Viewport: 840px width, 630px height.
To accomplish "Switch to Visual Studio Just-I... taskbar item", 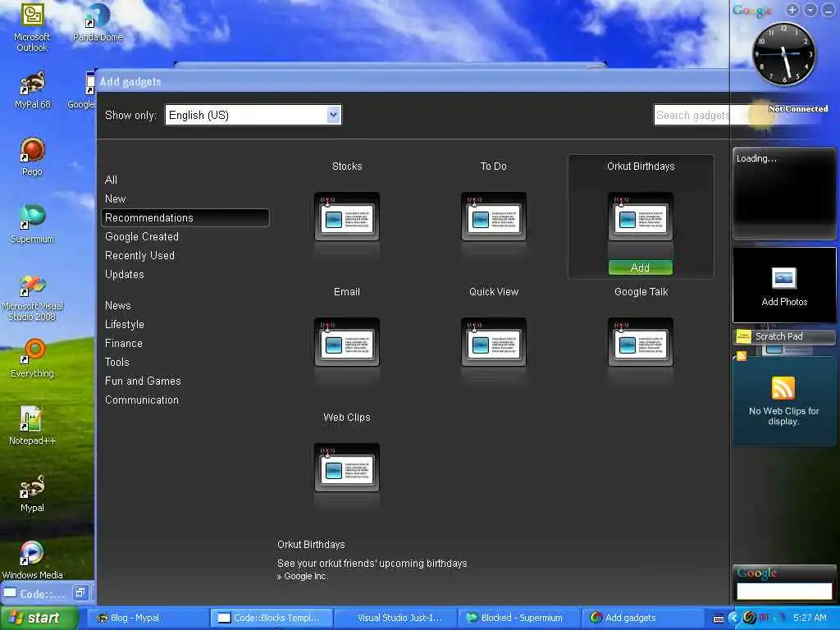I will pyautogui.click(x=396, y=618).
